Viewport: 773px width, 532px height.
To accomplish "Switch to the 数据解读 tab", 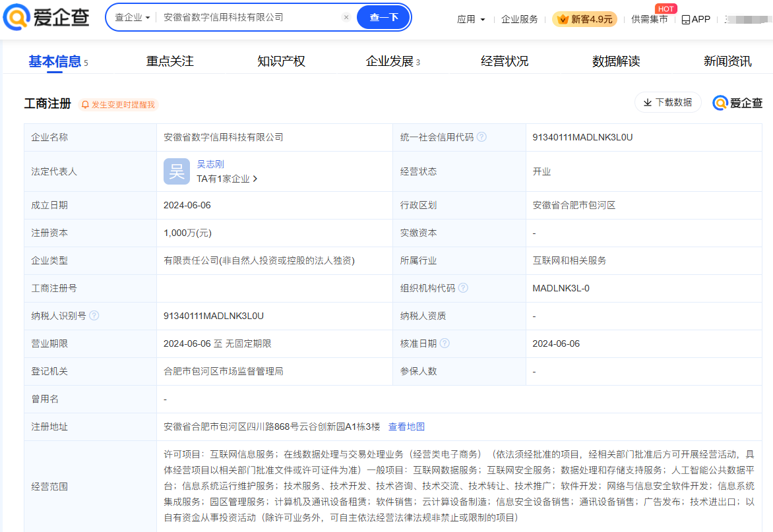I will 616,61.
